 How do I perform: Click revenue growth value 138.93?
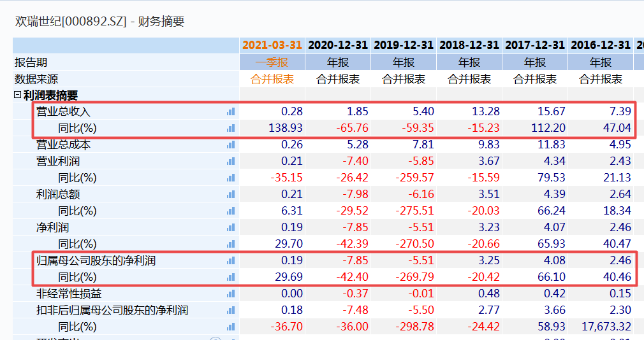[x=286, y=128]
